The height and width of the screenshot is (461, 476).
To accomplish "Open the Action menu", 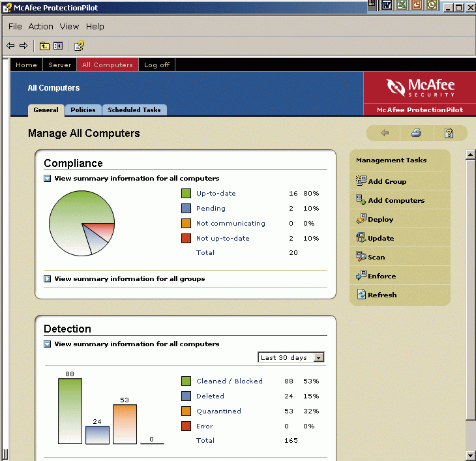I will [x=40, y=27].
